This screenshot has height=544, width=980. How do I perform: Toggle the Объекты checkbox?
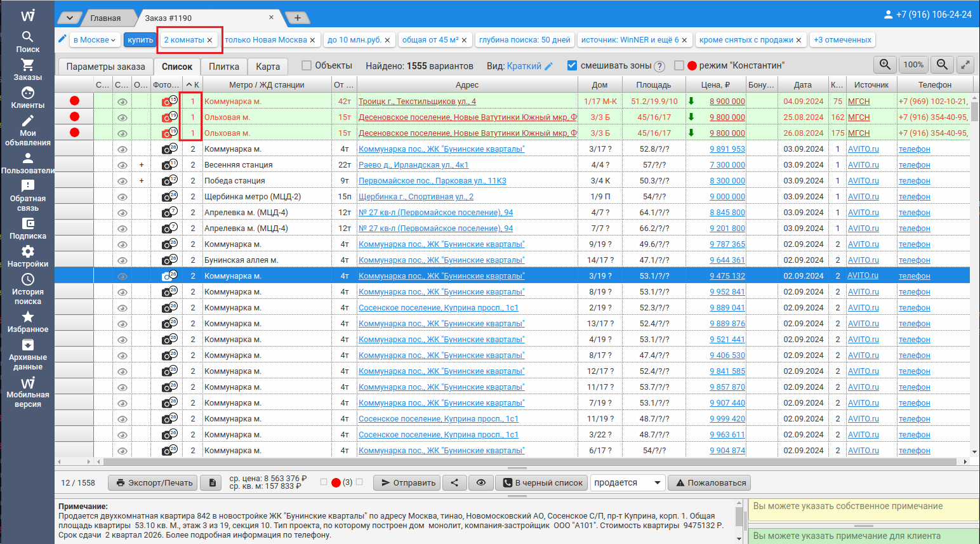click(x=307, y=65)
